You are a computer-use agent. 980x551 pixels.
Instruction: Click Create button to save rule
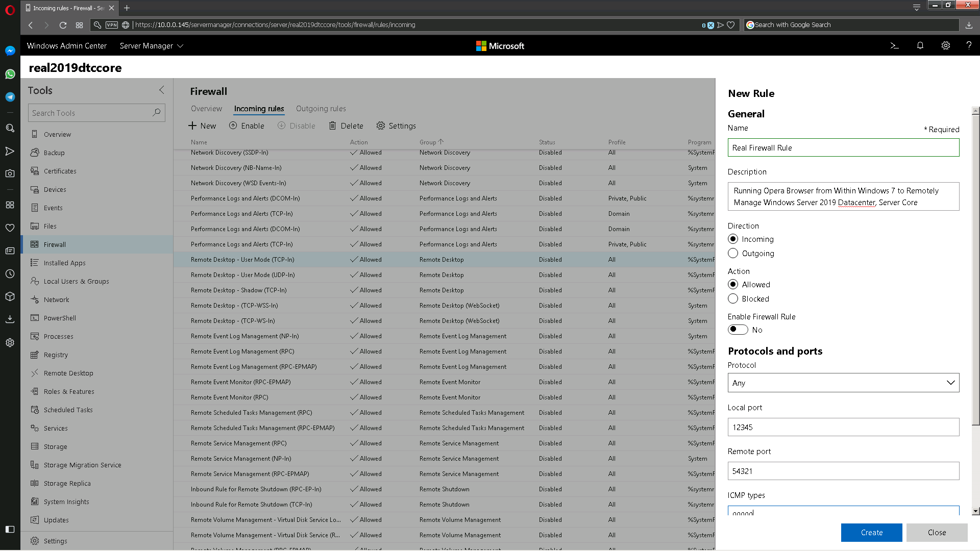[x=872, y=532]
